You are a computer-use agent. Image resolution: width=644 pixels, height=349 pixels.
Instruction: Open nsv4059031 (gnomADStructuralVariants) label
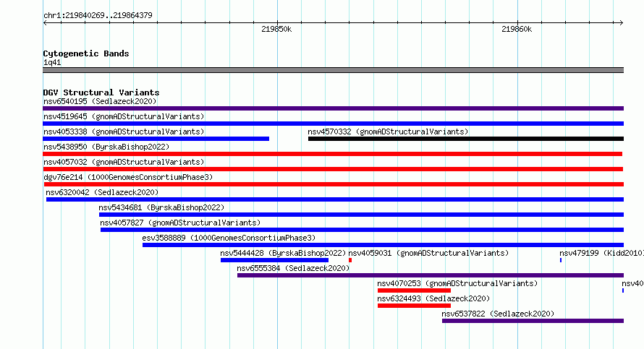(x=428, y=253)
